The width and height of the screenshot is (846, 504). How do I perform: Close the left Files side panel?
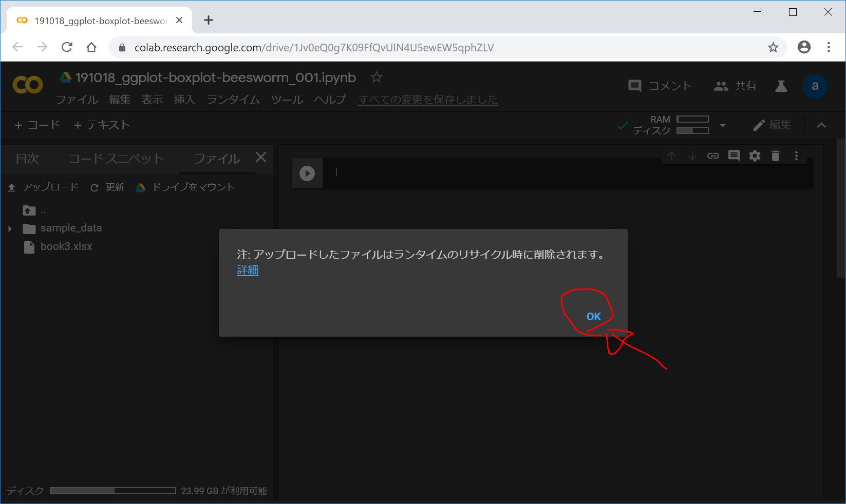(x=261, y=158)
